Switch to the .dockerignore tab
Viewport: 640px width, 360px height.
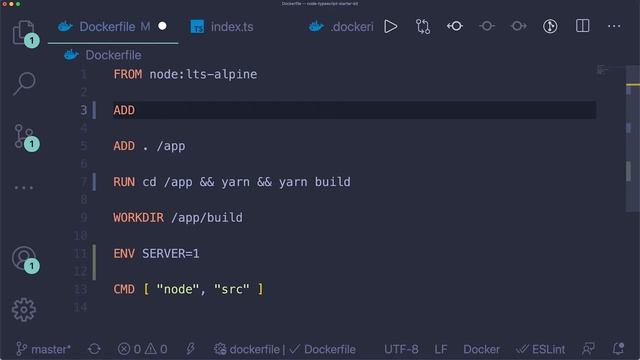point(341,27)
